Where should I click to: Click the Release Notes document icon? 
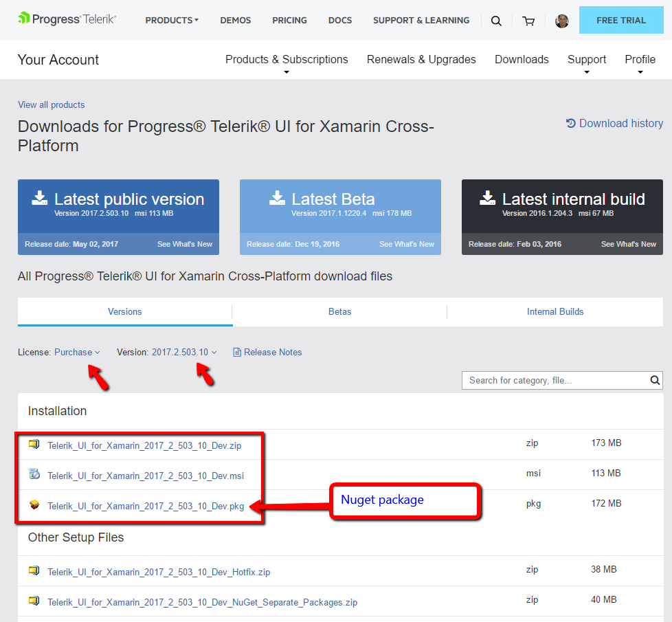point(236,353)
